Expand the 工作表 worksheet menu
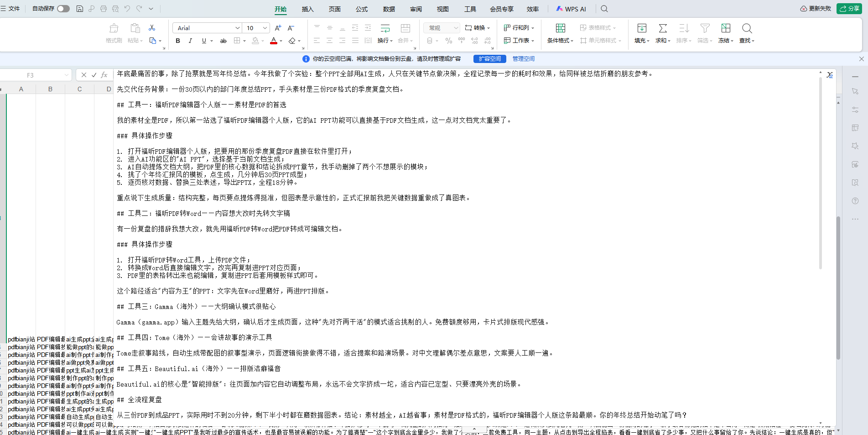This screenshot has width=868, height=435. pos(519,41)
